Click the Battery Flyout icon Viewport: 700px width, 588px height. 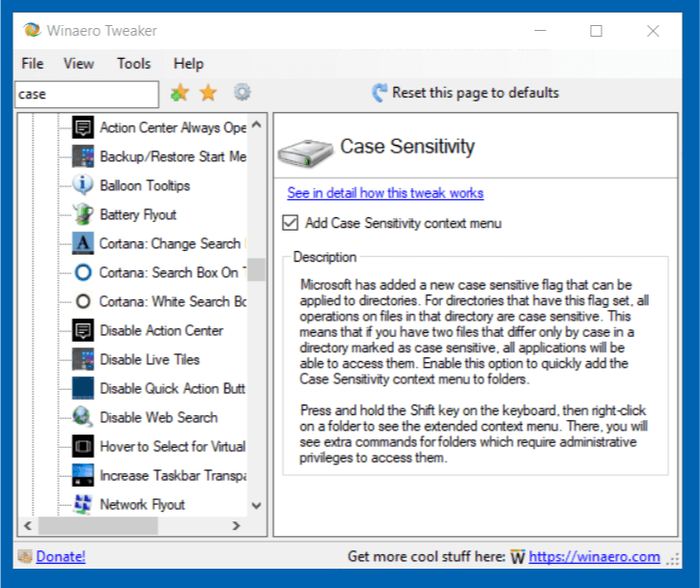(x=83, y=214)
